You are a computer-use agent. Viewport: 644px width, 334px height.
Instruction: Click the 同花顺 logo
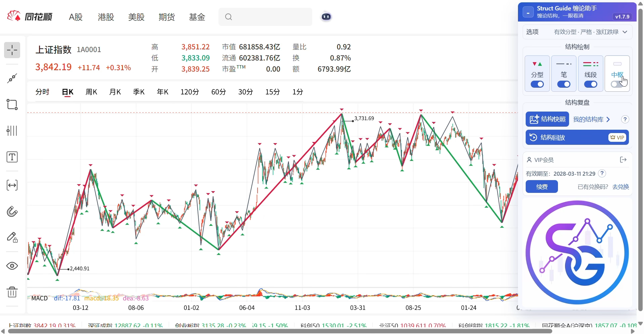[x=30, y=16]
